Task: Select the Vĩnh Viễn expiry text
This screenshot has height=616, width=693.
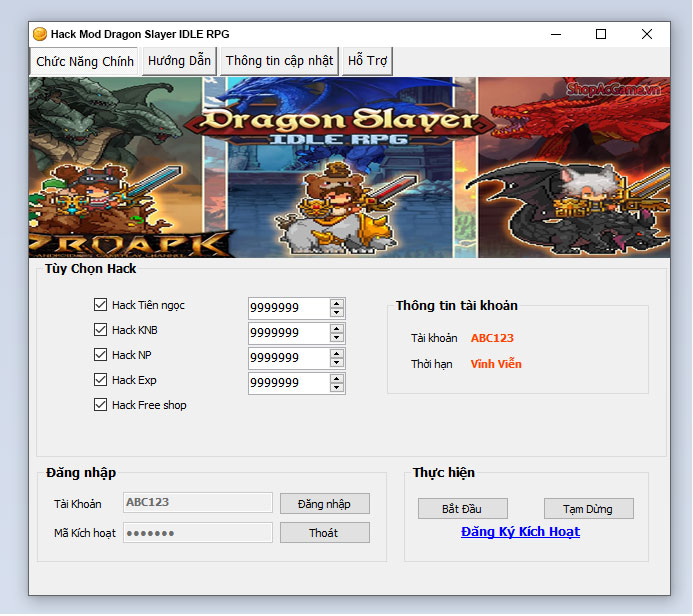Action: 496,364
